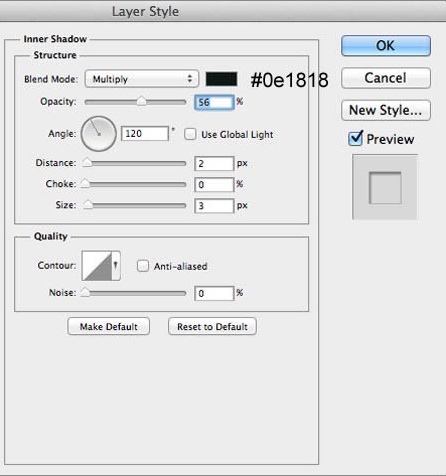Open the New Style dialog
The image size is (446, 476).
(386, 110)
